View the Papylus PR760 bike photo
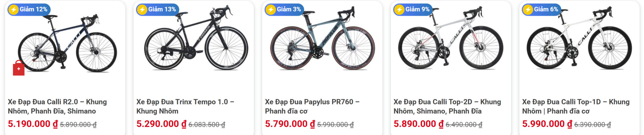The height and width of the screenshot is (135, 644). [323, 38]
